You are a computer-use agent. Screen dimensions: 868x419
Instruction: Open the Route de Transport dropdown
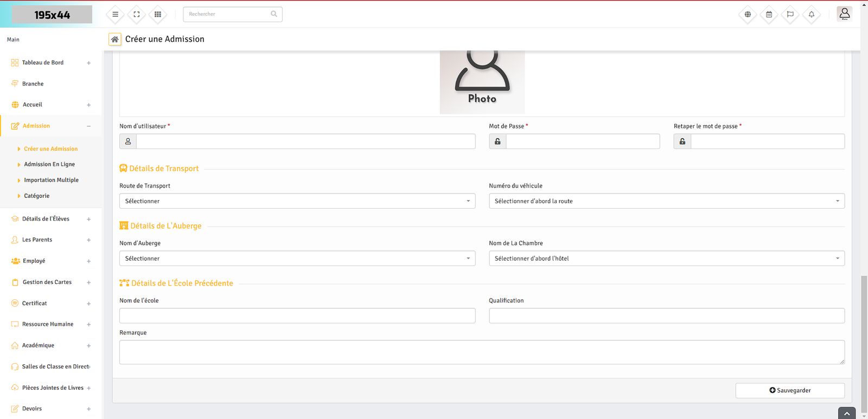(x=297, y=201)
